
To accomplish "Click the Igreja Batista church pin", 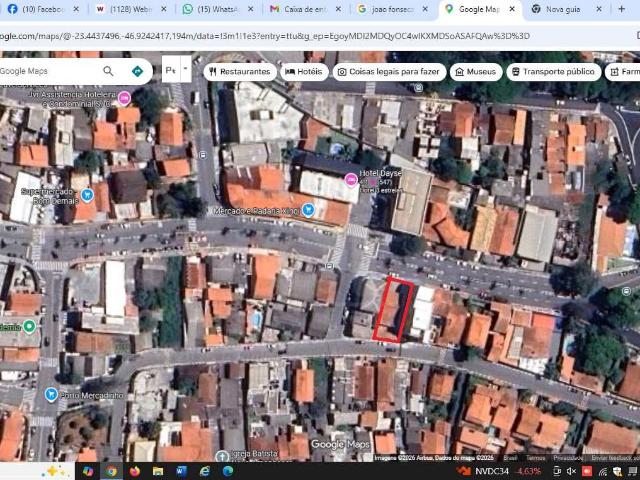I will [x=222, y=456].
